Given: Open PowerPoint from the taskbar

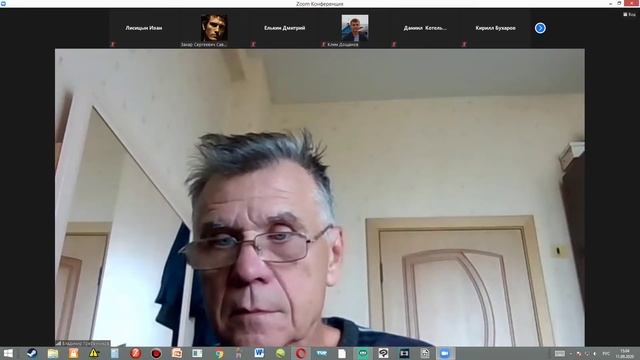Looking at the screenshot, I should pos(177,353).
